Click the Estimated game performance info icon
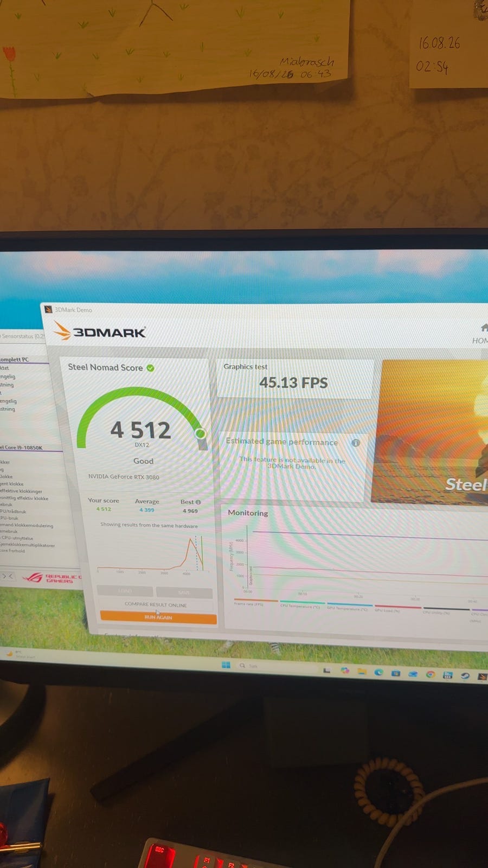Viewport: 488px width, 868px height. [356, 443]
